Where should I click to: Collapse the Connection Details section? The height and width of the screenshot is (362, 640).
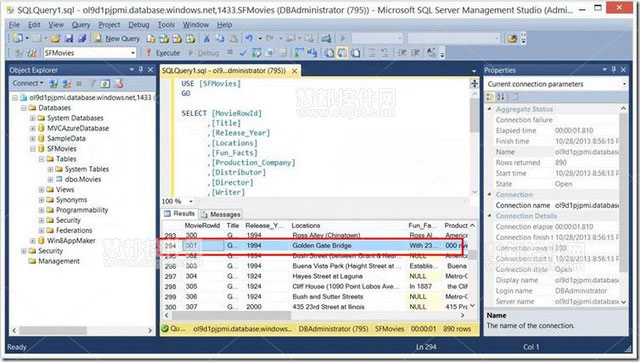click(489, 215)
